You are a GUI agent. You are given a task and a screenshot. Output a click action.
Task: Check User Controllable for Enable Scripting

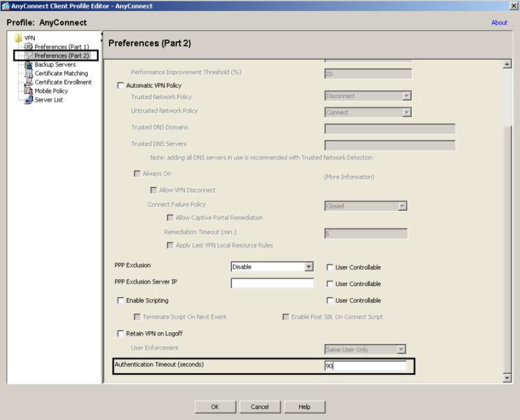(x=330, y=301)
